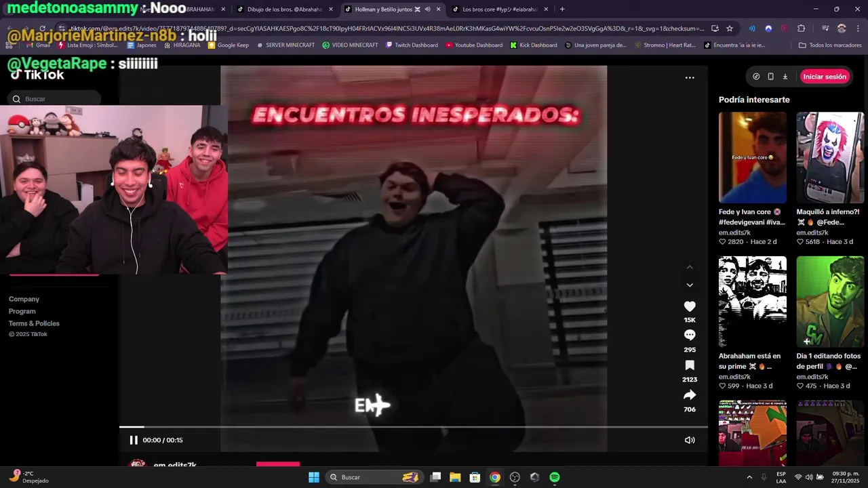Show hidden system tray icons
The height and width of the screenshot is (488, 868).
pos(749,477)
